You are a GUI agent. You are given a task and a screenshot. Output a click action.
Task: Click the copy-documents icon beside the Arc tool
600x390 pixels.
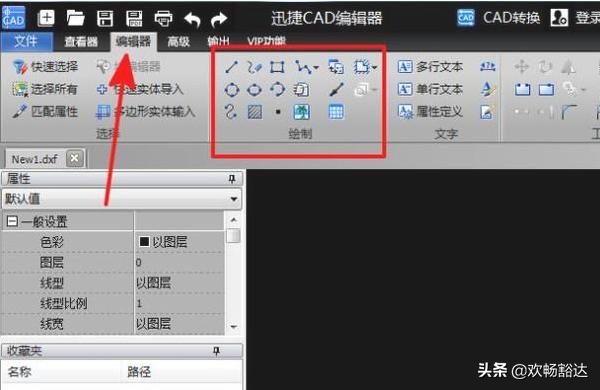[301, 90]
